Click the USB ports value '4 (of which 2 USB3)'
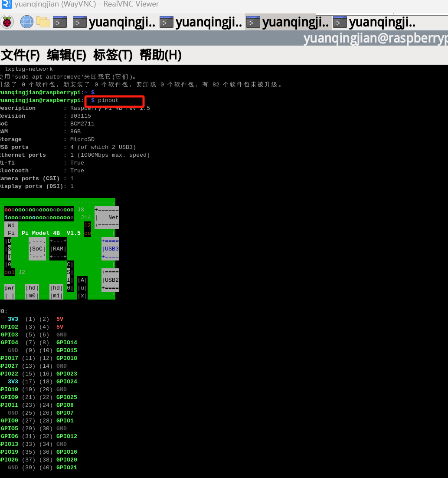This screenshot has width=448, height=478. pos(103,147)
